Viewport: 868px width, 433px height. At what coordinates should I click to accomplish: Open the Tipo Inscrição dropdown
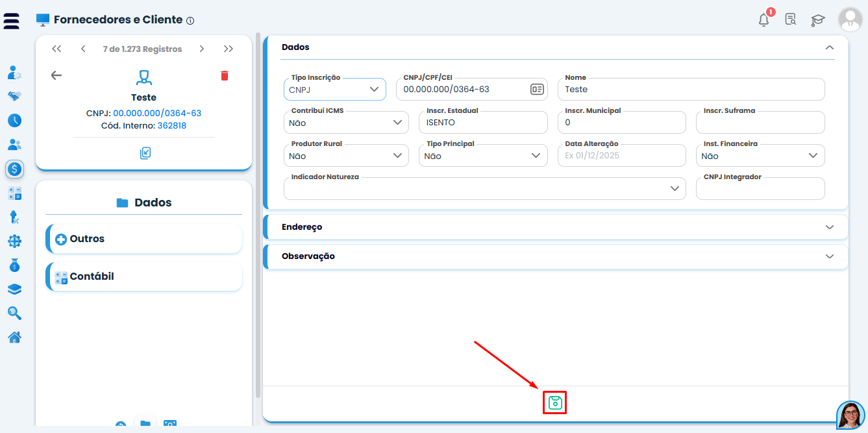coord(334,90)
